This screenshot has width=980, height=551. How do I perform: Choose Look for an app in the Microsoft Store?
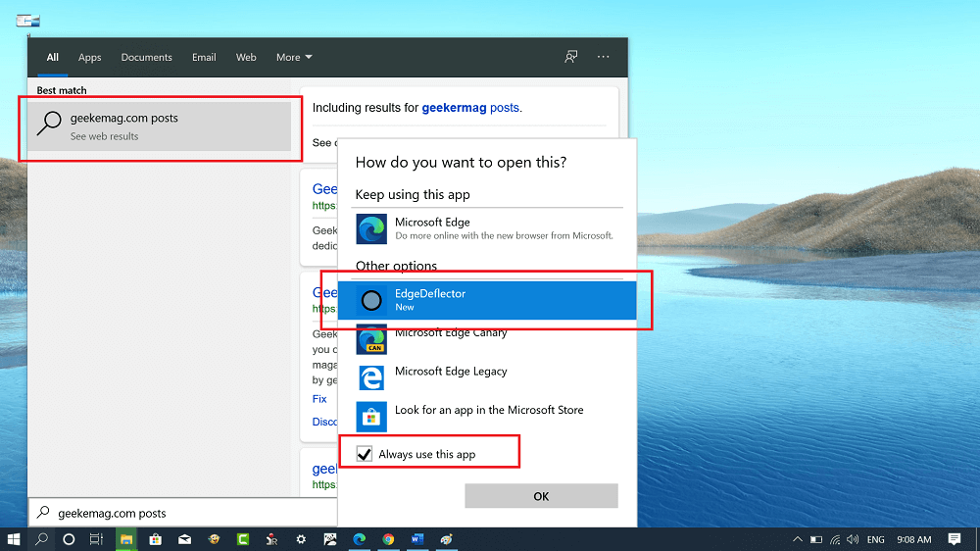[487, 417]
